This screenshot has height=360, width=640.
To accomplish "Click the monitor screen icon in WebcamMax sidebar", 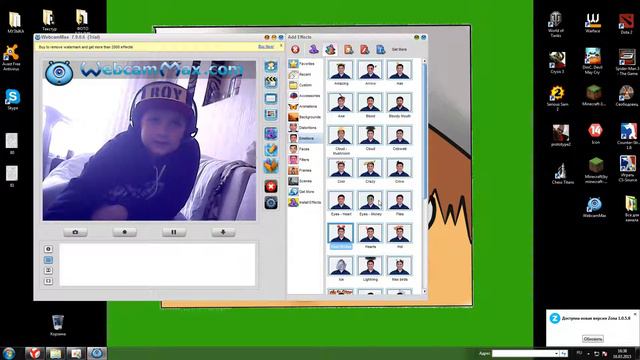I will pyautogui.click(x=271, y=98).
